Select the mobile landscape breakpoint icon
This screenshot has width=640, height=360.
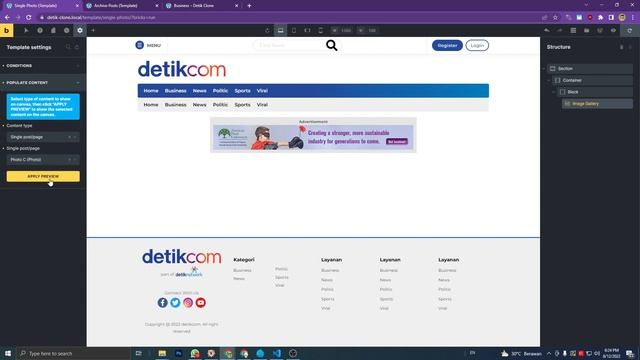tap(307, 30)
